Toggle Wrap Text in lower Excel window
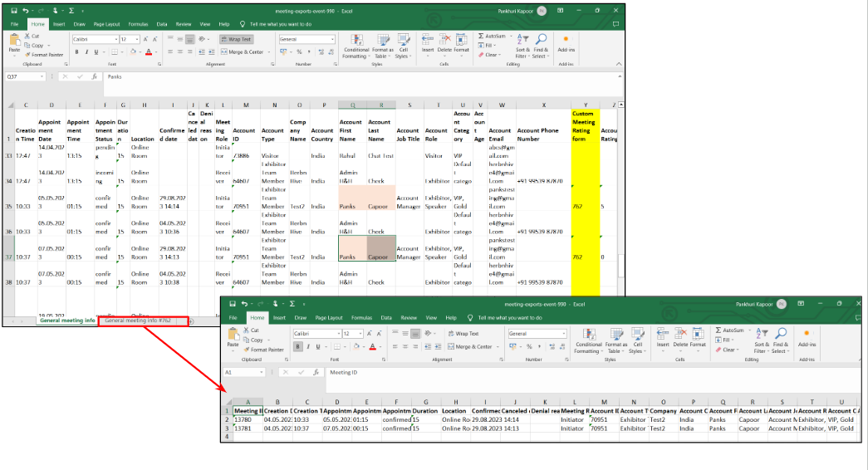 coord(463,333)
